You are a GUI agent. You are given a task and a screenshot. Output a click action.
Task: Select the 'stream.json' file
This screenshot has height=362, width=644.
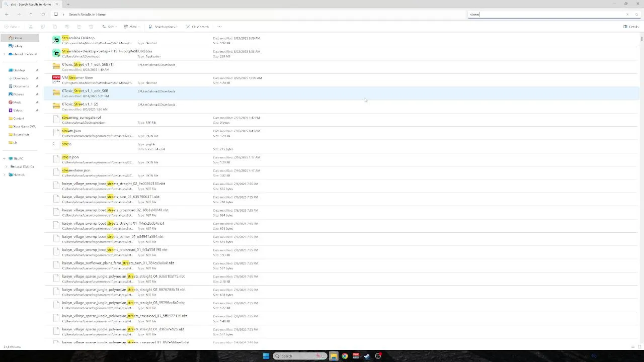(x=341, y=133)
